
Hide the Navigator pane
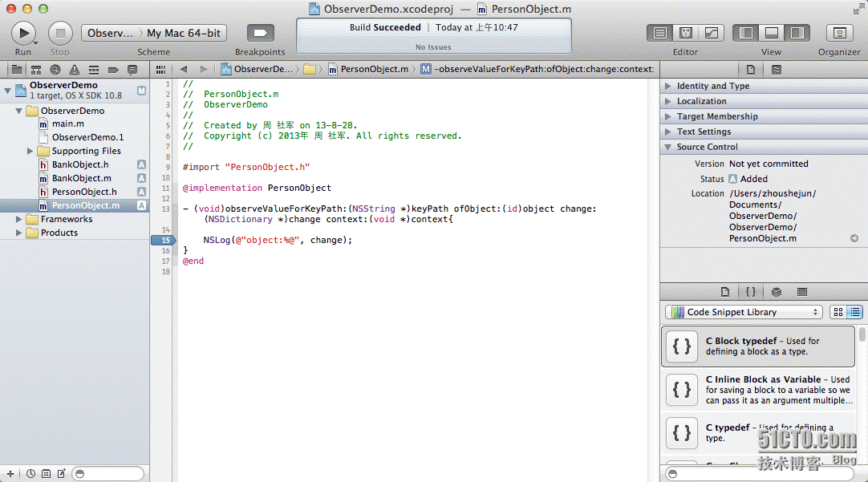pyautogui.click(x=745, y=33)
